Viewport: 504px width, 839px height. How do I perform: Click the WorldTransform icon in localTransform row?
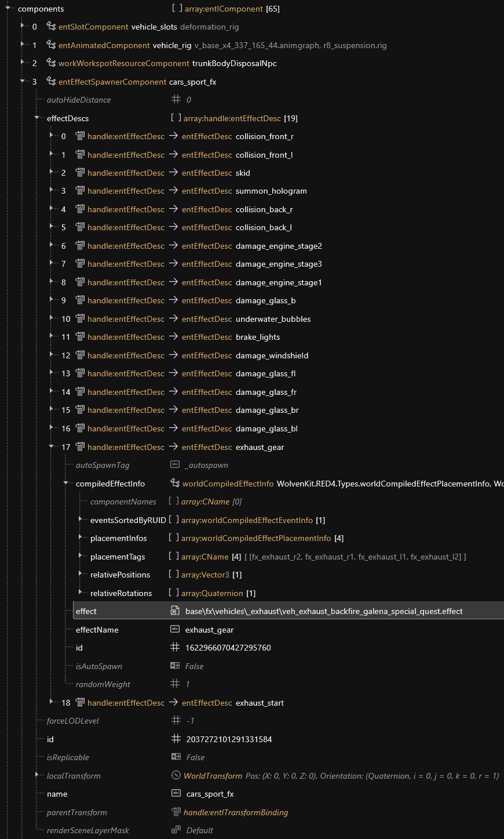tap(176, 776)
